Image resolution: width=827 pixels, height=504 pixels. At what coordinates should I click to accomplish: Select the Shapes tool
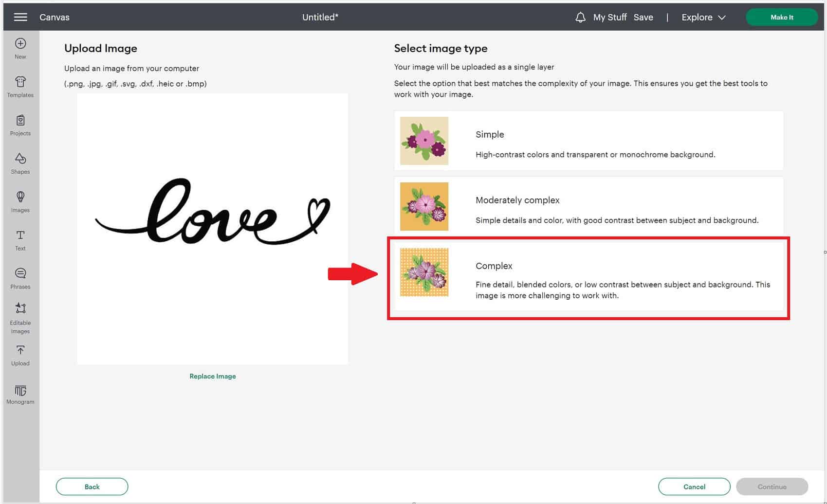point(20,163)
